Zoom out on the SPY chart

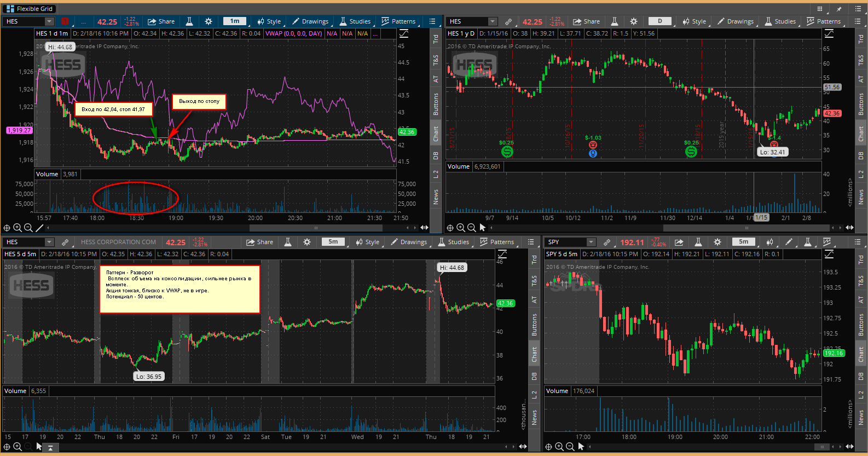pyautogui.click(x=570, y=447)
